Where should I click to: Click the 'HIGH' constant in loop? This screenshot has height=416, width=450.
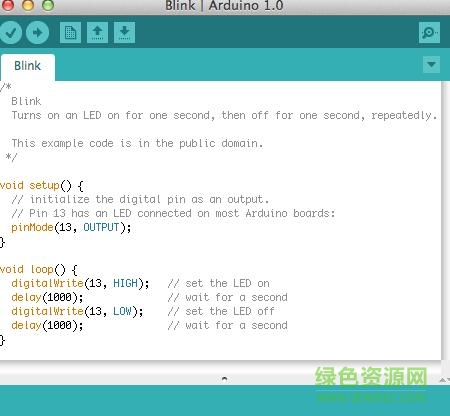125,283
